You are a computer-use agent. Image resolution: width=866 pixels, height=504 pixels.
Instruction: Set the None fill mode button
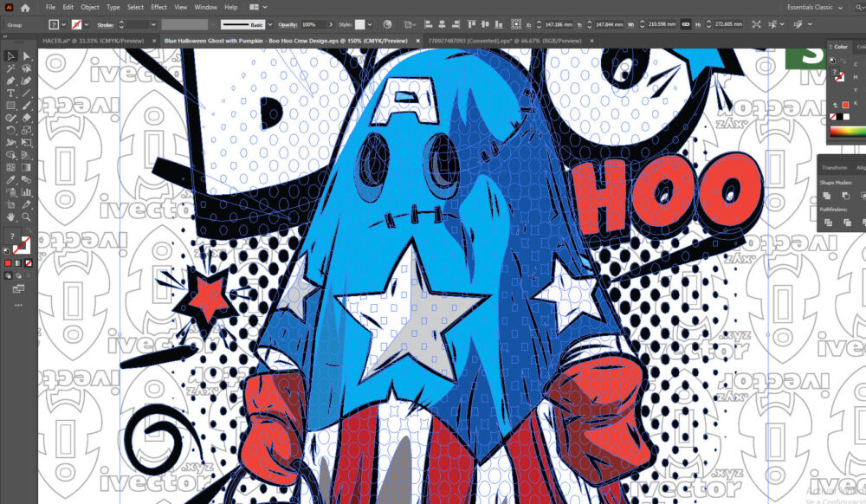[x=29, y=263]
